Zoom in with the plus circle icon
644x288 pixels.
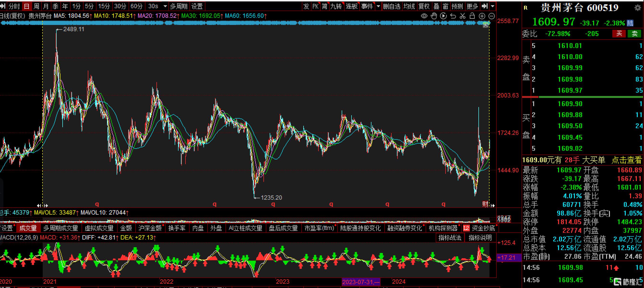point(482,16)
